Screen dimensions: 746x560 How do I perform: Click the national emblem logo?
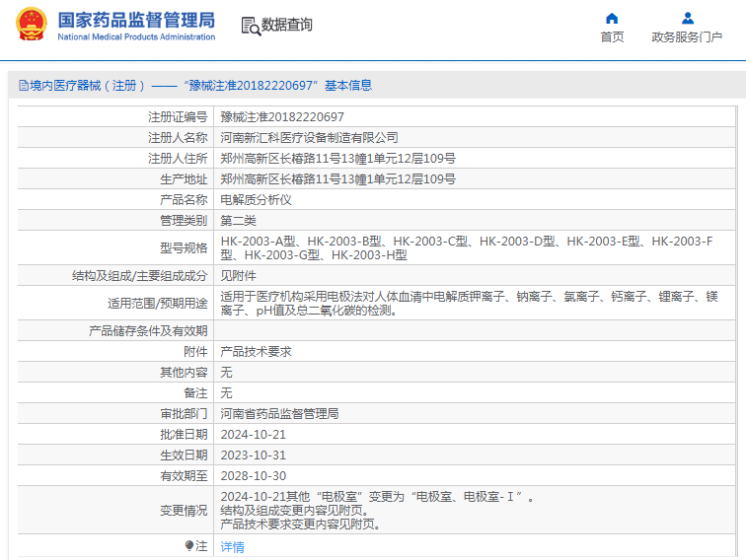(x=32, y=24)
